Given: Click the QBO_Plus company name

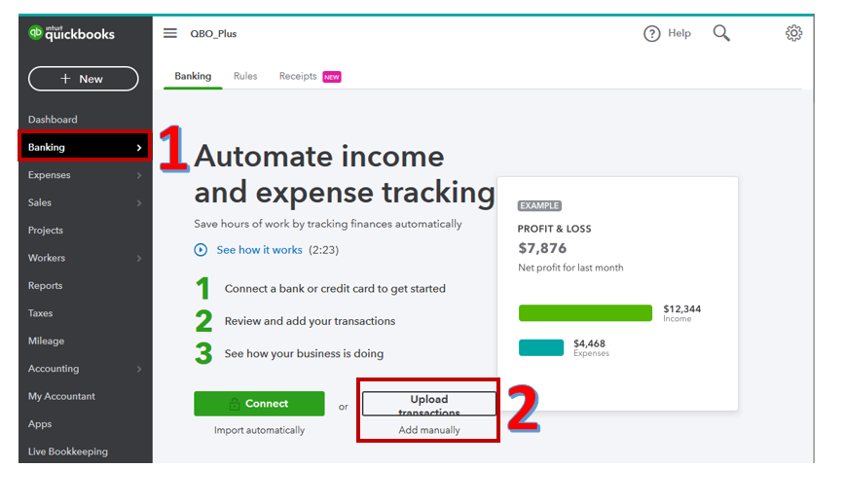Looking at the screenshot, I should pos(213,33).
